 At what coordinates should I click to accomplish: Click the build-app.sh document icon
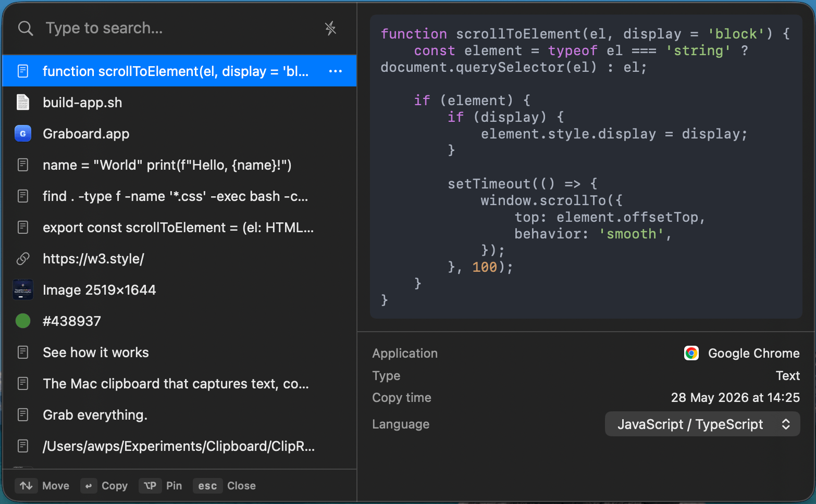23,103
